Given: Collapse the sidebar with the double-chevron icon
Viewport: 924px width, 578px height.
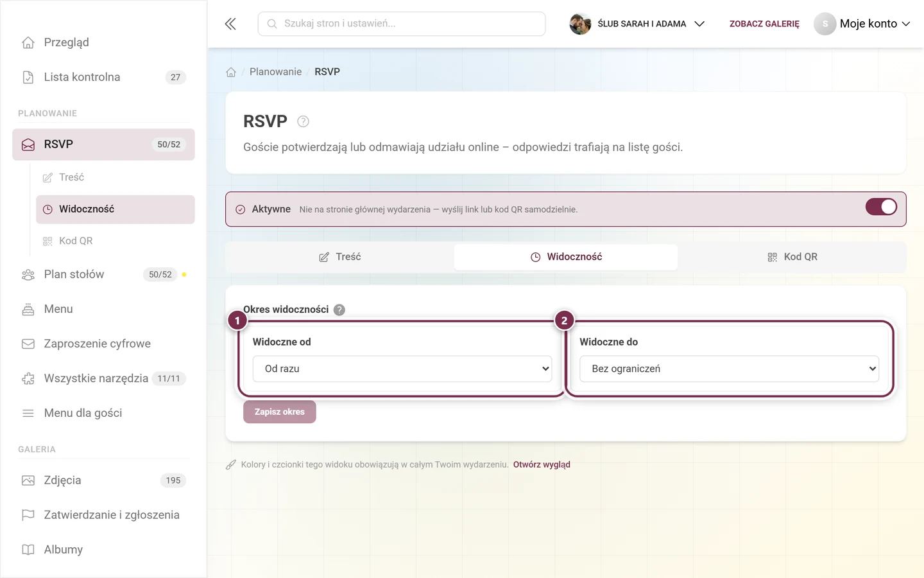Looking at the screenshot, I should (230, 24).
